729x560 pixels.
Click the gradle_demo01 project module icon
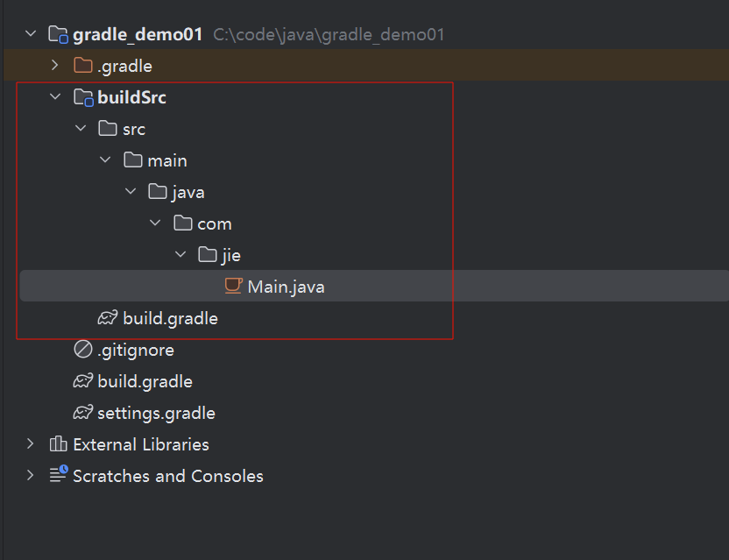pyautogui.click(x=58, y=35)
